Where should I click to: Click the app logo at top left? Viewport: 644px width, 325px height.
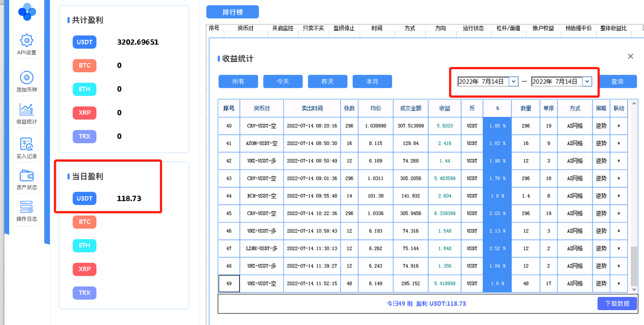coord(27,11)
